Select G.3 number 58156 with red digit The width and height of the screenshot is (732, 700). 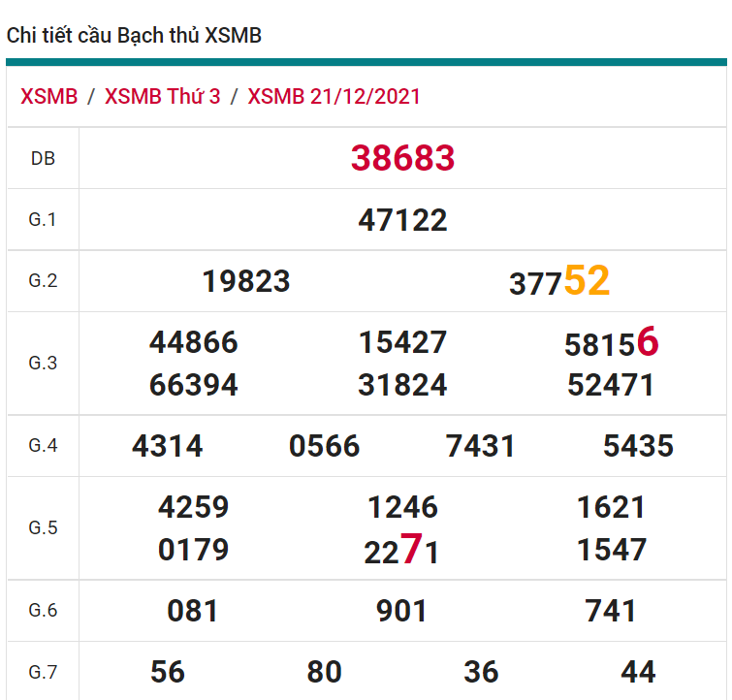611,343
